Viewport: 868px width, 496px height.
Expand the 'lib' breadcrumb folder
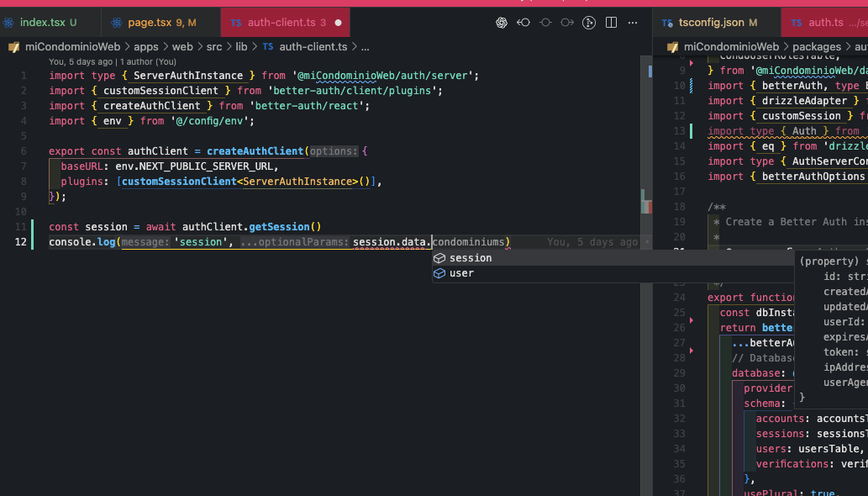click(x=241, y=47)
